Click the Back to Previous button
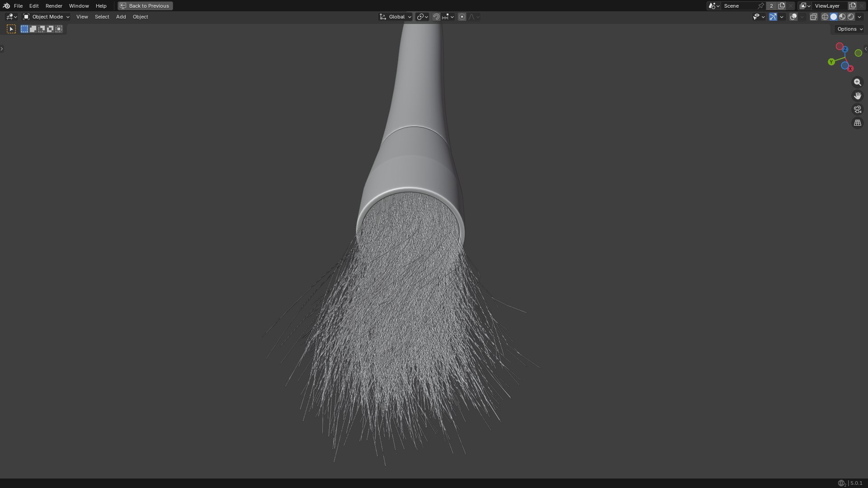Image resolution: width=868 pixels, height=488 pixels. (145, 6)
